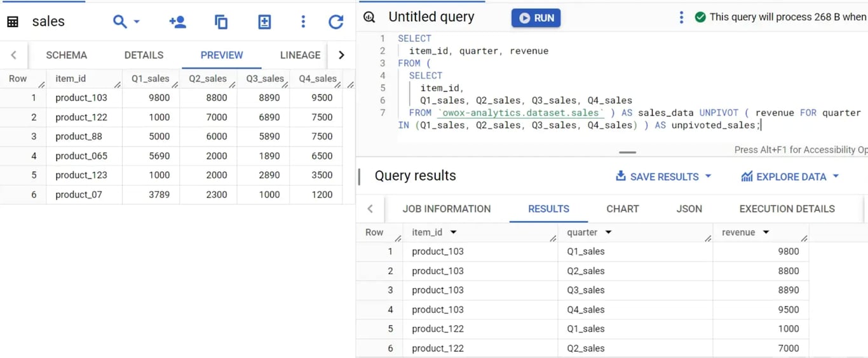Open the sales table more options menu
Screen dimensions: 868x358
click(303, 22)
